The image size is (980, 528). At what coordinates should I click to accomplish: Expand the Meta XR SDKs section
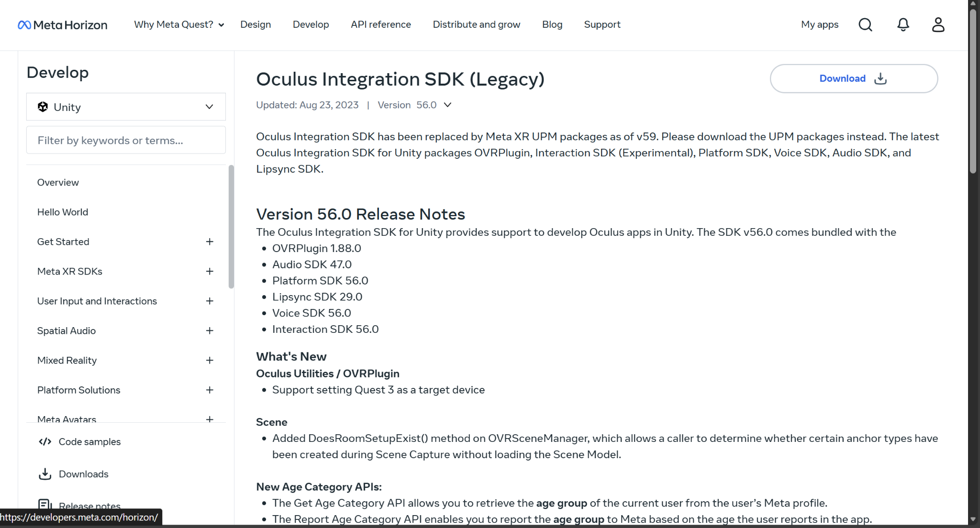(209, 271)
